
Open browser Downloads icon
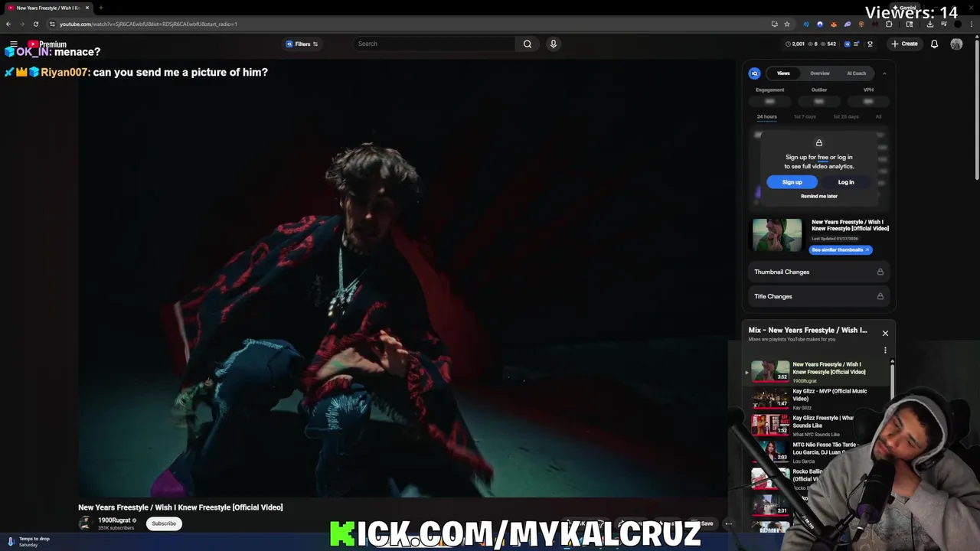(x=929, y=24)
